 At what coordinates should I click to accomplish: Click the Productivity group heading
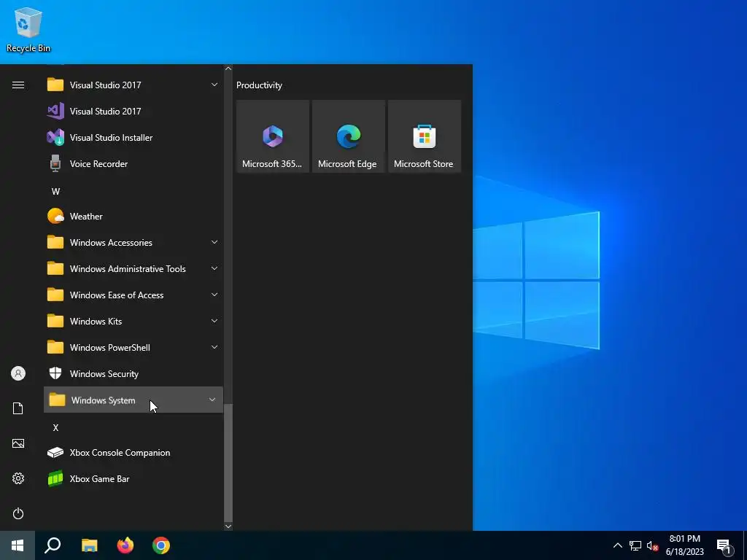click(x=259, y=85)
